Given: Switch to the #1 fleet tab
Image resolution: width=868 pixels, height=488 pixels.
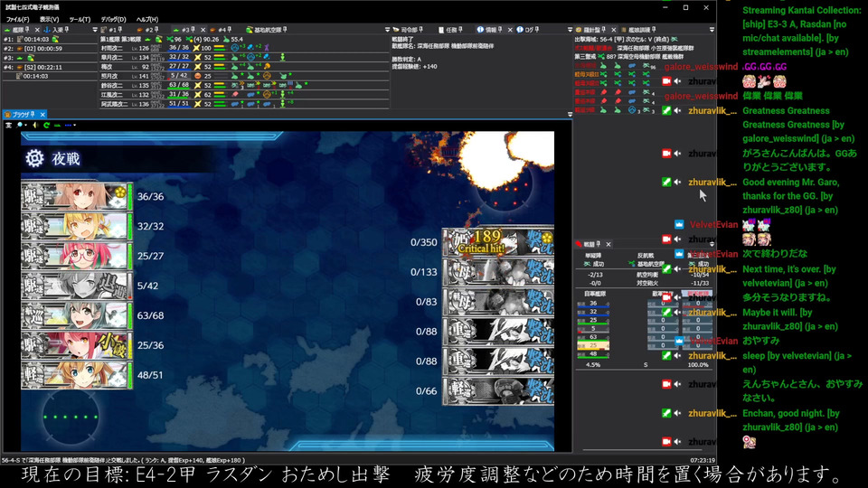Looking at the screenshot, I should pyautogui.click(x=112, y=30).
